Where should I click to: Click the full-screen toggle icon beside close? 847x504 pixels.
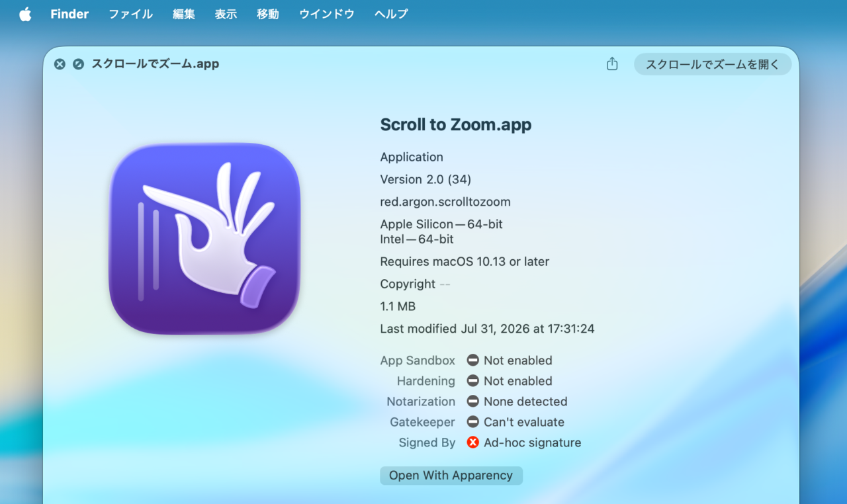coord(78,64)
